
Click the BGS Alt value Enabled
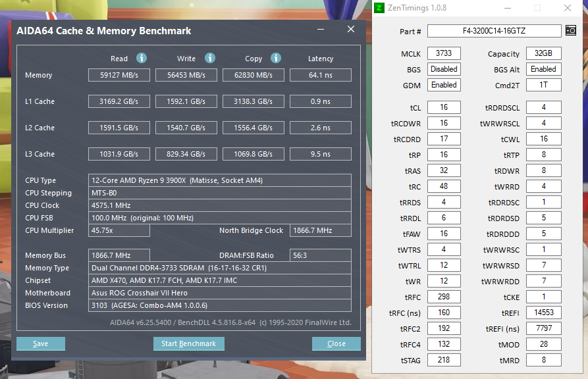click(543, 69)
